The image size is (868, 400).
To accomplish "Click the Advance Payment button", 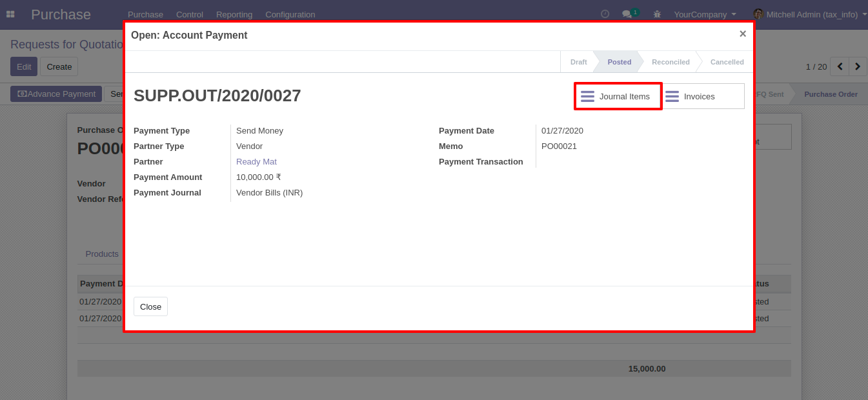I will pos(56,94).
